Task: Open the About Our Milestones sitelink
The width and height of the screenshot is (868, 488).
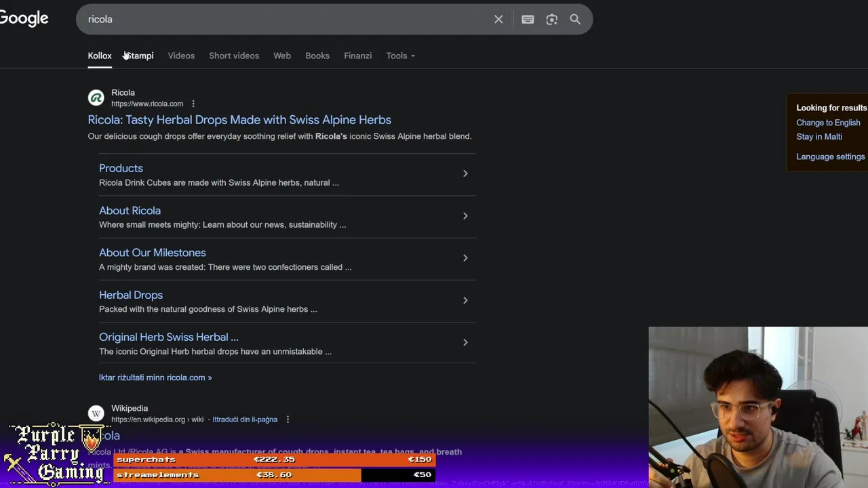Action: [x=153, y=252]
